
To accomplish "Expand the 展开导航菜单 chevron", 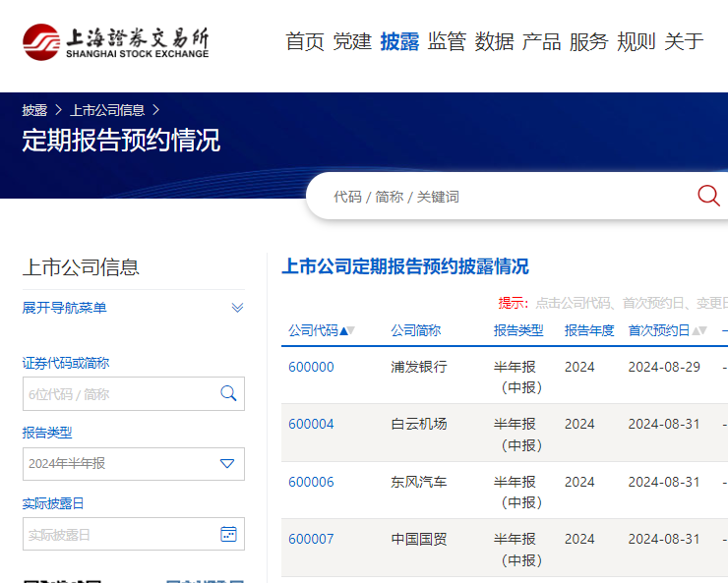I will (237, 308).
